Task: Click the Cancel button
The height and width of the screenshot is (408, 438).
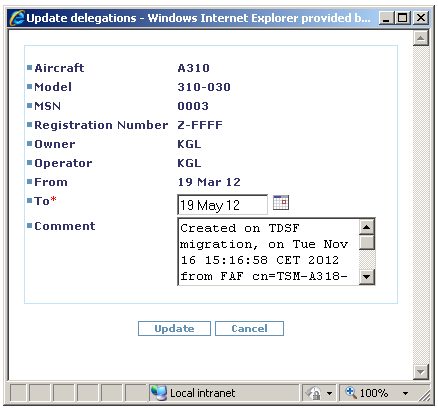Action: pyautogui.click(x=249, y=328)
